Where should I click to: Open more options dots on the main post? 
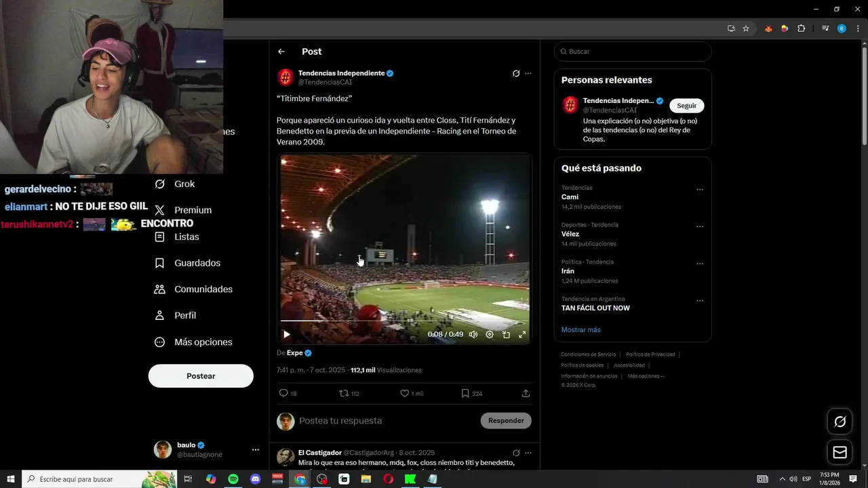click(x=528, y=73)
